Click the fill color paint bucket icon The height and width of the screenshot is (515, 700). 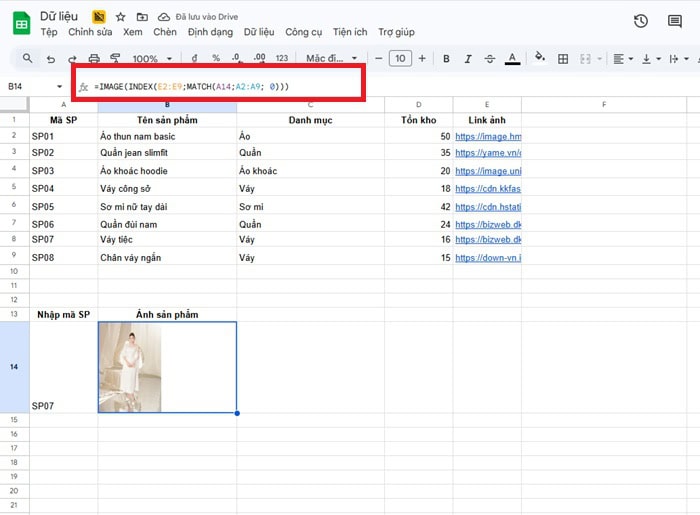click(x=540, y=59)
